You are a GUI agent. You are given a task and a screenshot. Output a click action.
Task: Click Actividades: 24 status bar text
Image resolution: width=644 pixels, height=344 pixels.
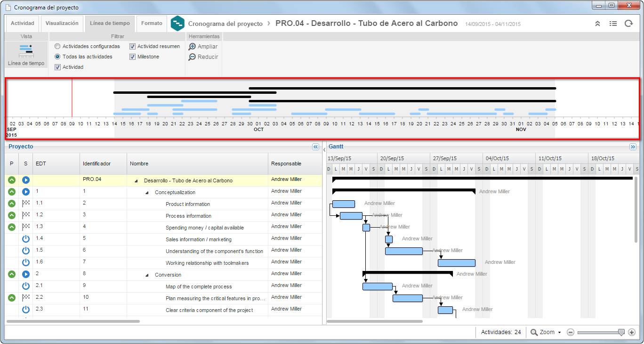[x=501, y=332]
